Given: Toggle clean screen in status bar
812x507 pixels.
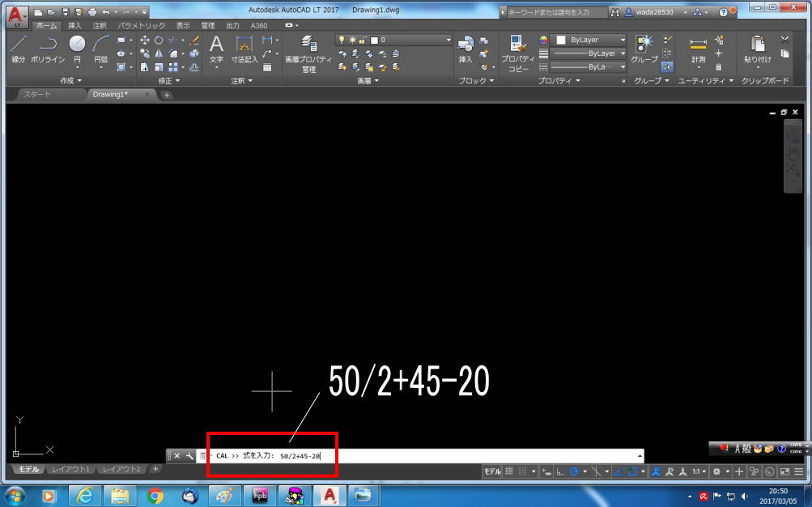Looking at the screenshot, I should [784, 471].
